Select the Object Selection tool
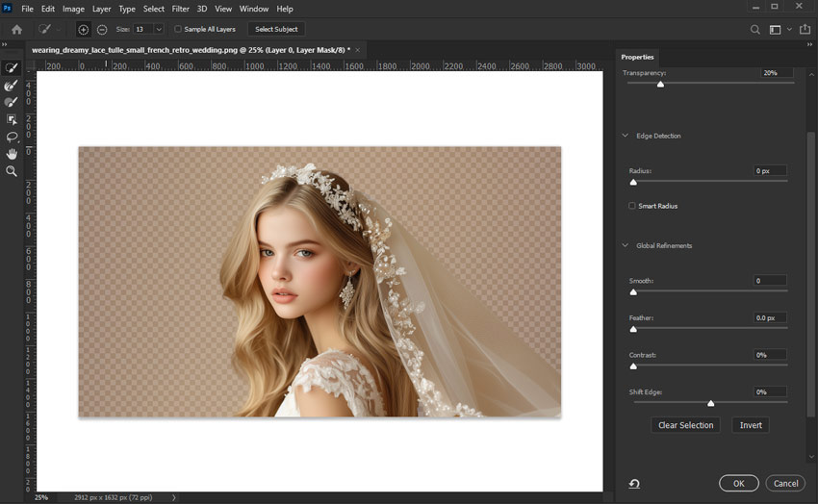Screen dimensions: 818x504 pos(12,119)
